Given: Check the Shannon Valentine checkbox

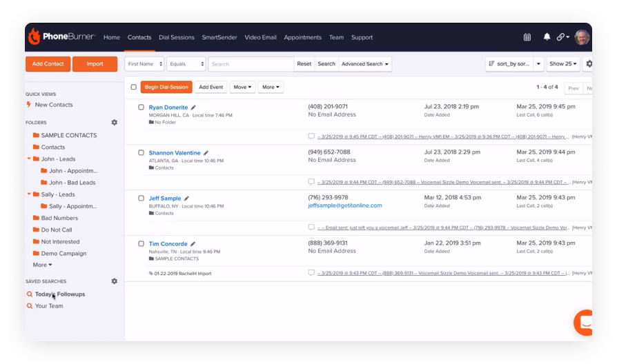Looking at the screenshot, I should click(141, 152).
